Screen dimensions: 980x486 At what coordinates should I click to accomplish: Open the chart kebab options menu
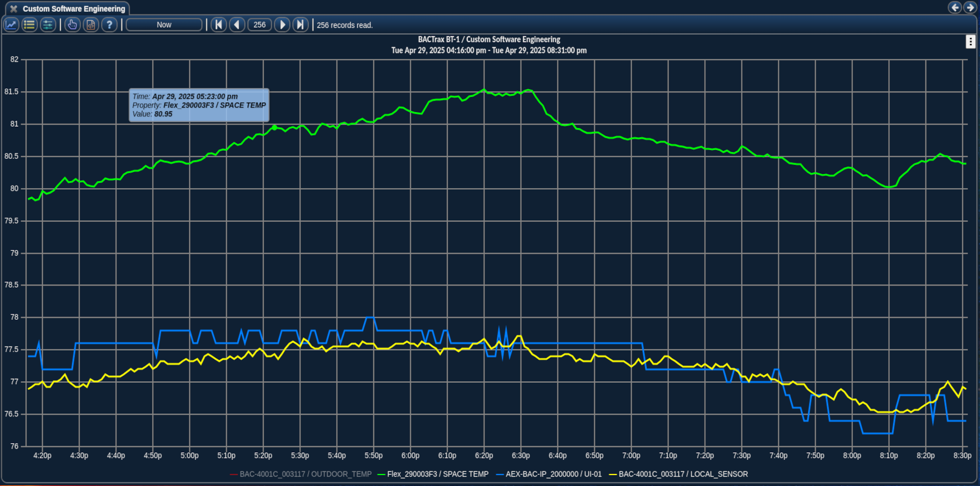pos(970,42)
